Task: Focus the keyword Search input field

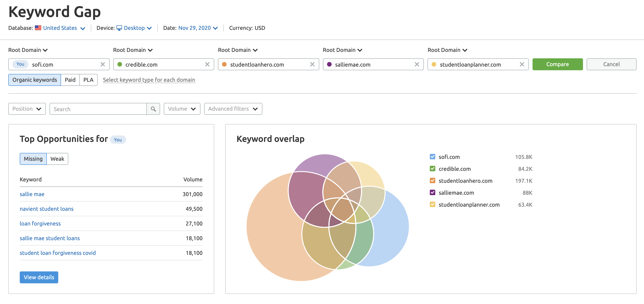Action: (98, 109)
